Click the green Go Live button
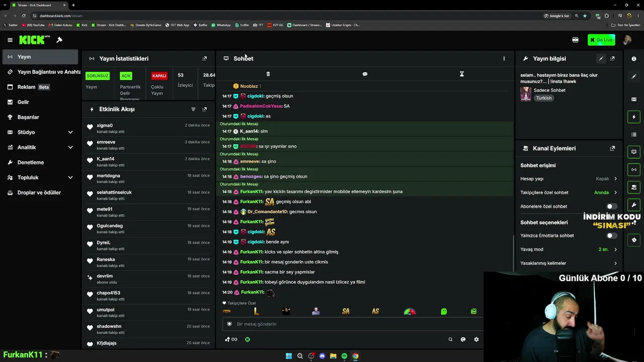The width and height of the screenshot is (644, 362). pyautogui.click(x=601, y=40)
